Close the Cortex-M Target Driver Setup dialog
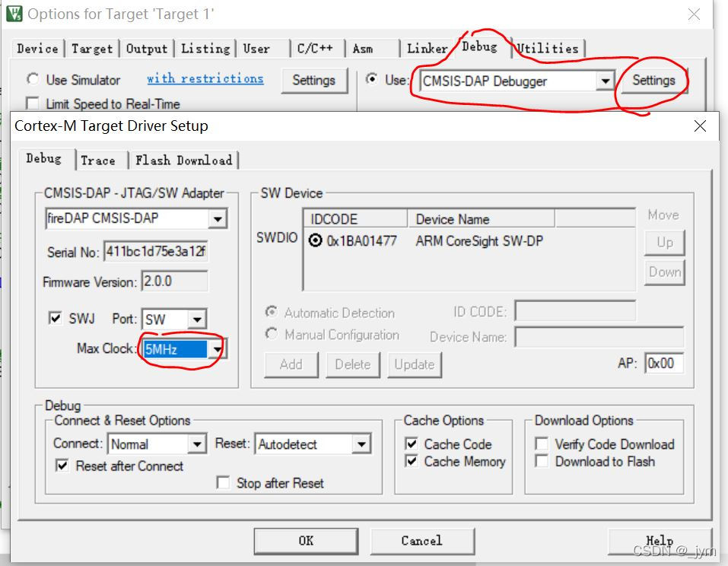This screenshot has height=566, width=728. (700, 126)
